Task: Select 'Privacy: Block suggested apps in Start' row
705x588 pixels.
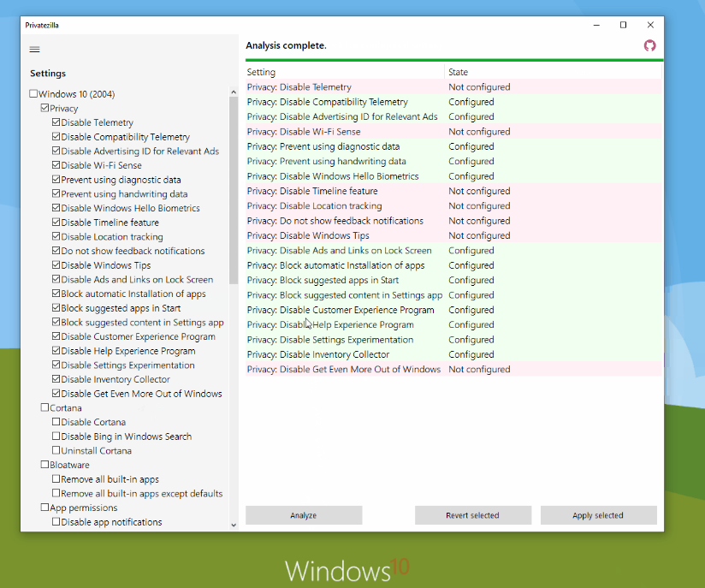Action: click(x=453, y=280)
